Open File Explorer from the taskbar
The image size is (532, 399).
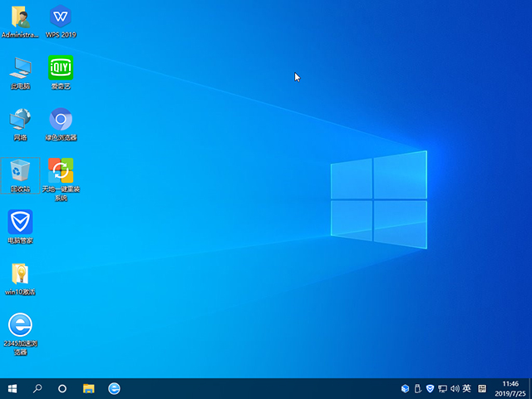pos(89,388)
